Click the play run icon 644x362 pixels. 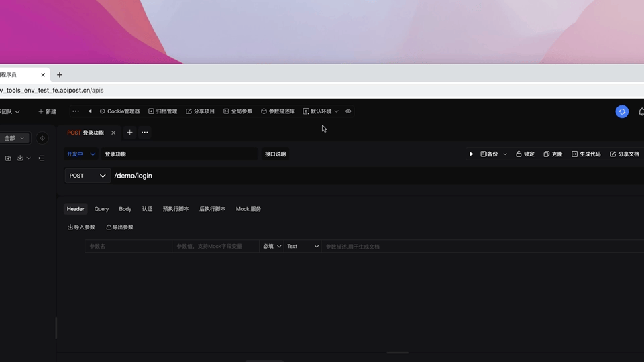click(472, 154)
